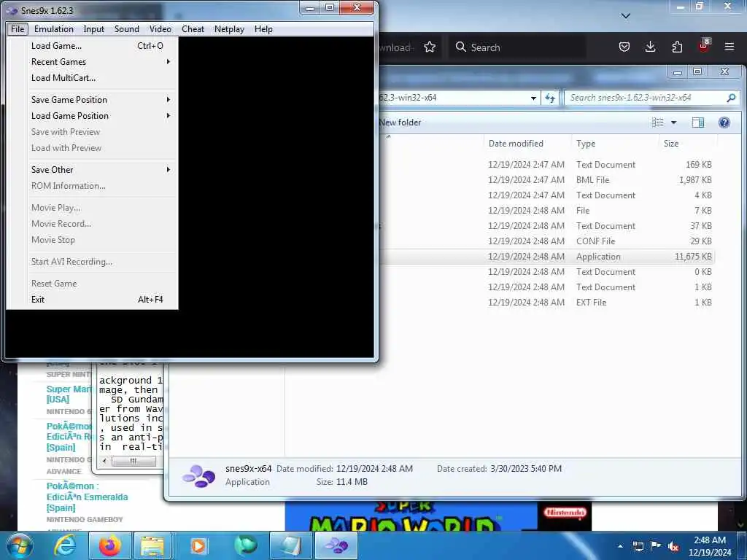
Task: Select Load MultiCart... entry
Action: tap(93, 78)
